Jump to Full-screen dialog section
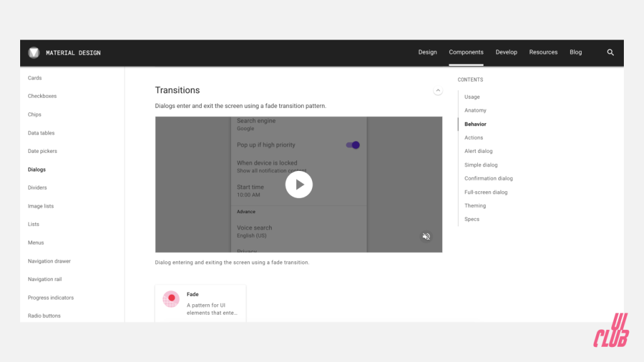The width and height of the screenshot is (644, 362). point(486,192)
